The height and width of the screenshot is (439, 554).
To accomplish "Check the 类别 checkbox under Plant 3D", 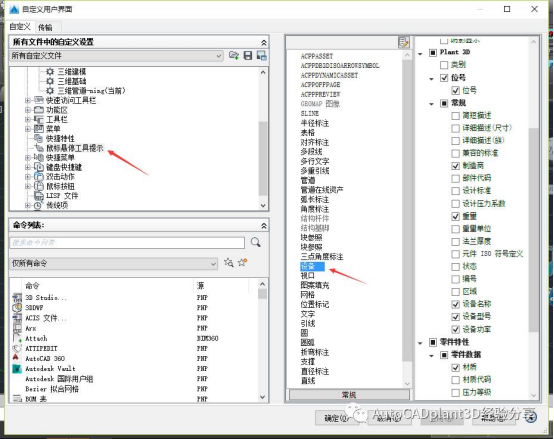I will [444, 65].
